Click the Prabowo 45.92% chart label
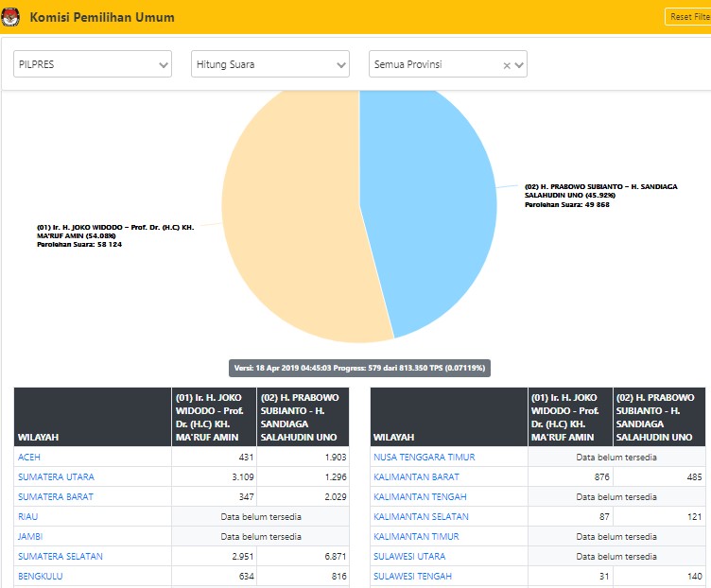The image size is (711, 588). (x=600, y=196)
